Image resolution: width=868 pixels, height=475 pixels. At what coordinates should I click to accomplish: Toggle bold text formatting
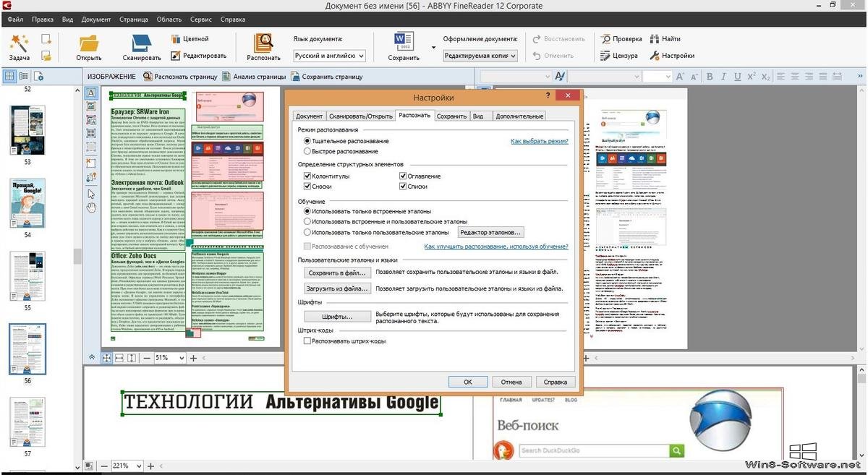coord(710,76)
